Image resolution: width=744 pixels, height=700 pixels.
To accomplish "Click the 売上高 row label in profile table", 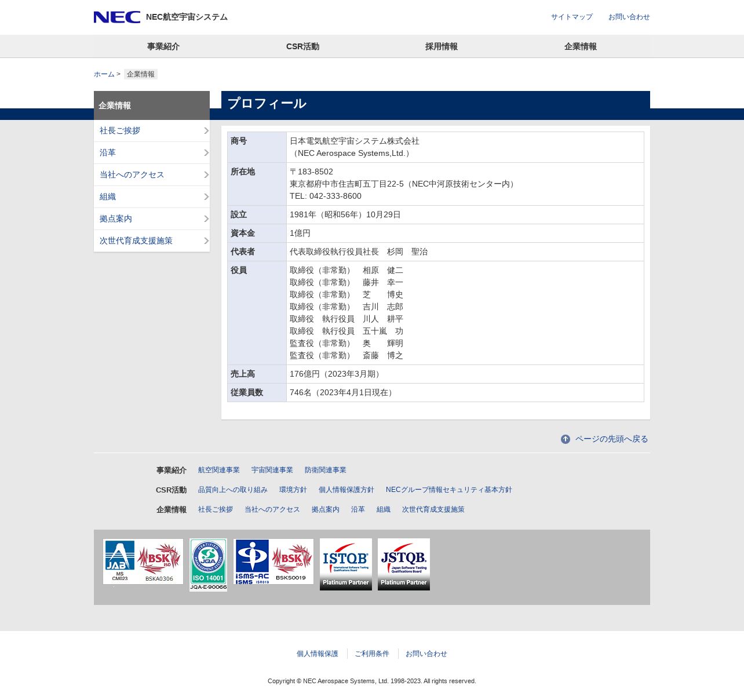I will pos(257,374).
